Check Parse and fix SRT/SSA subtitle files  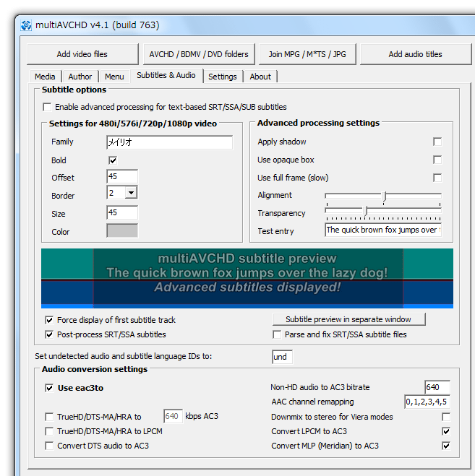click(277, 334)
